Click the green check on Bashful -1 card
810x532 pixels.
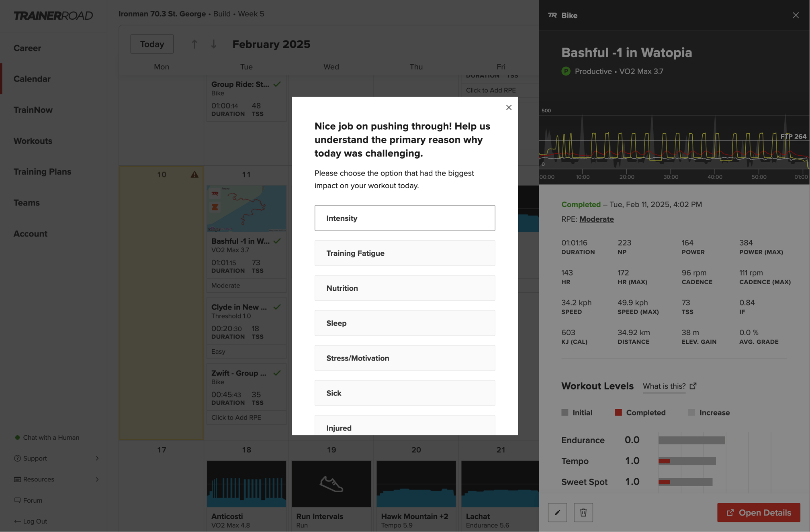point(277,241)
